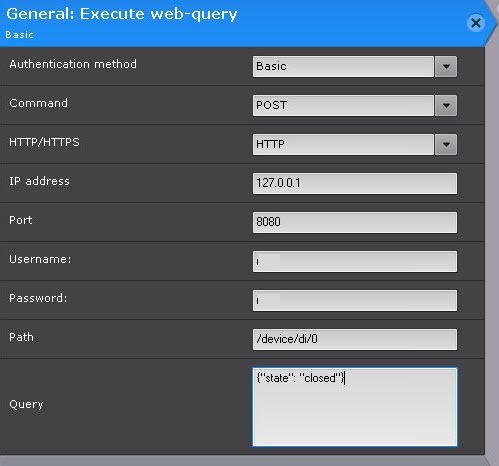Click the Path row label

pyautogui.click(x=21, y=337)
